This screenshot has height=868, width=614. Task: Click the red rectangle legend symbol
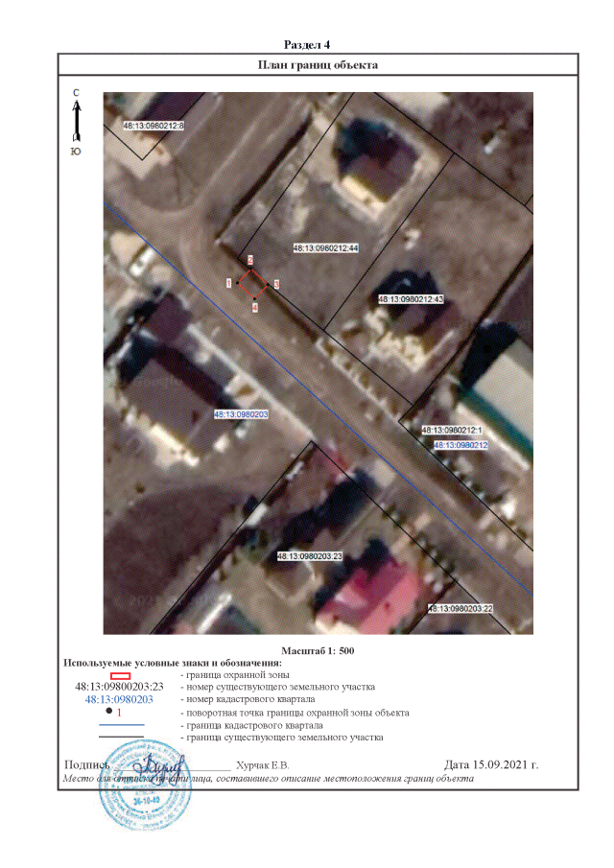(x=120, y=675)
